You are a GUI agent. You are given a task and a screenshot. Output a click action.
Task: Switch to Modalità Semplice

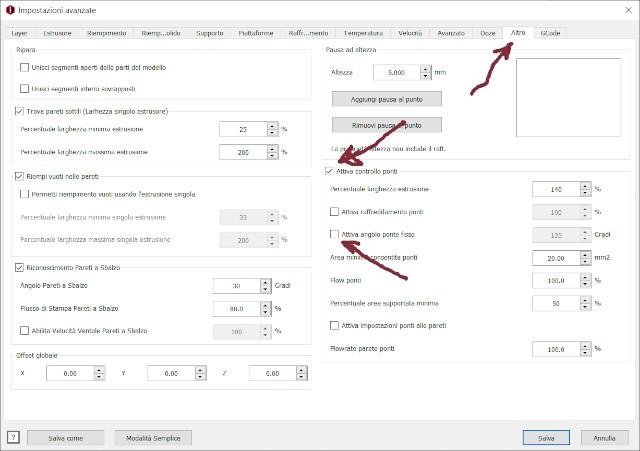[153, 438]
